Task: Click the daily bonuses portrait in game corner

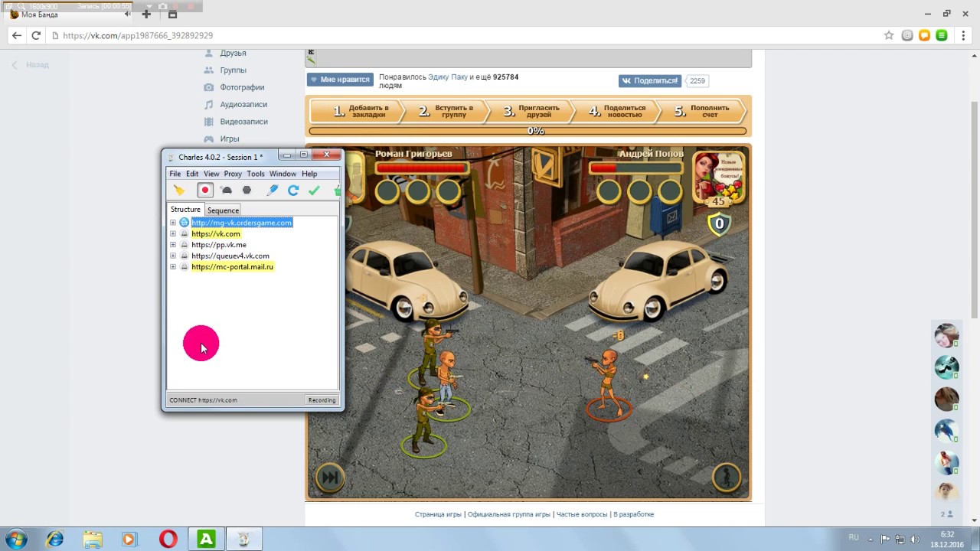Action: coord(718,177)
